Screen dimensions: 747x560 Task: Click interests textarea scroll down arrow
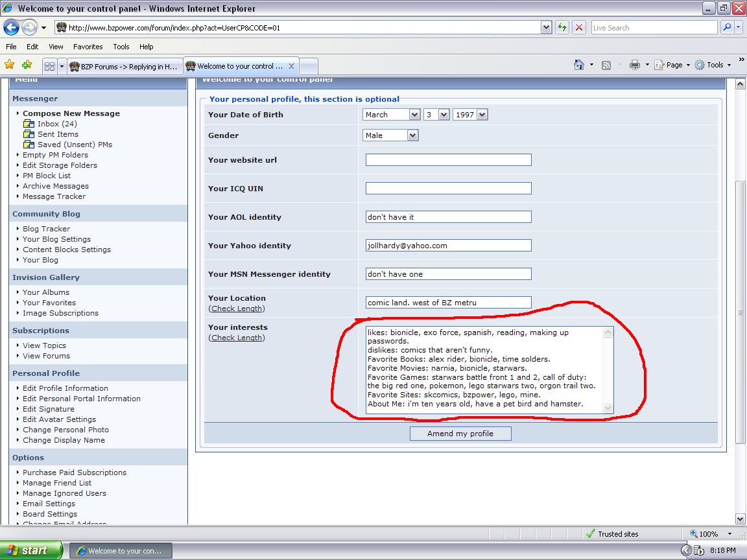pyautogui.click(x=608, y=408)
